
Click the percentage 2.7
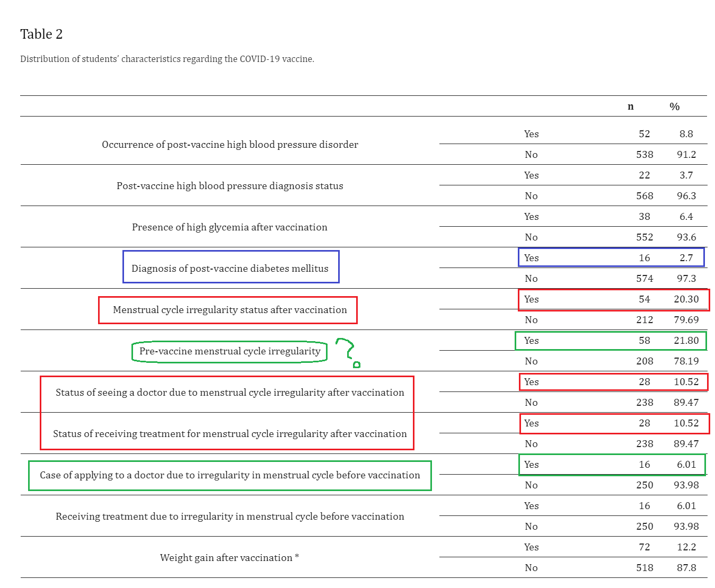(x=686, y=258)
